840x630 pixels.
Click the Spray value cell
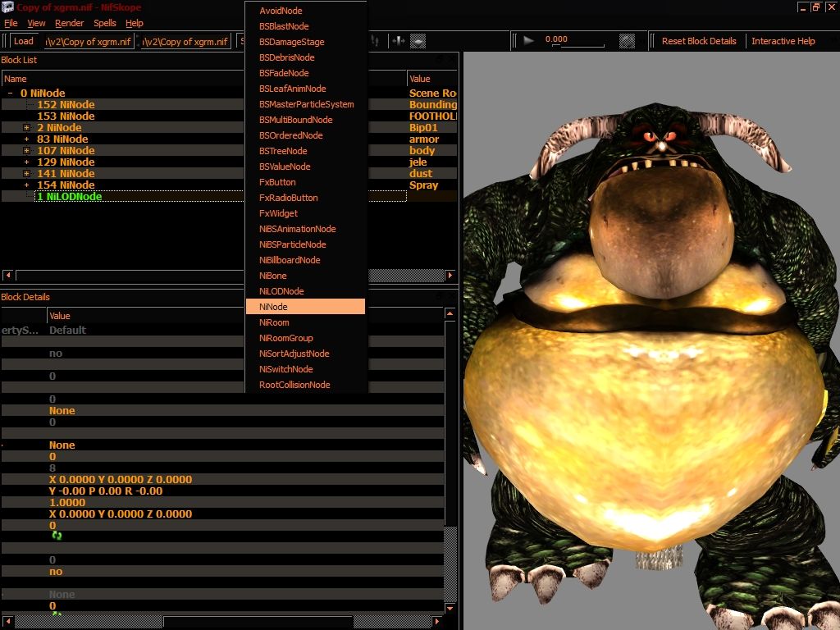click(424, 185)
